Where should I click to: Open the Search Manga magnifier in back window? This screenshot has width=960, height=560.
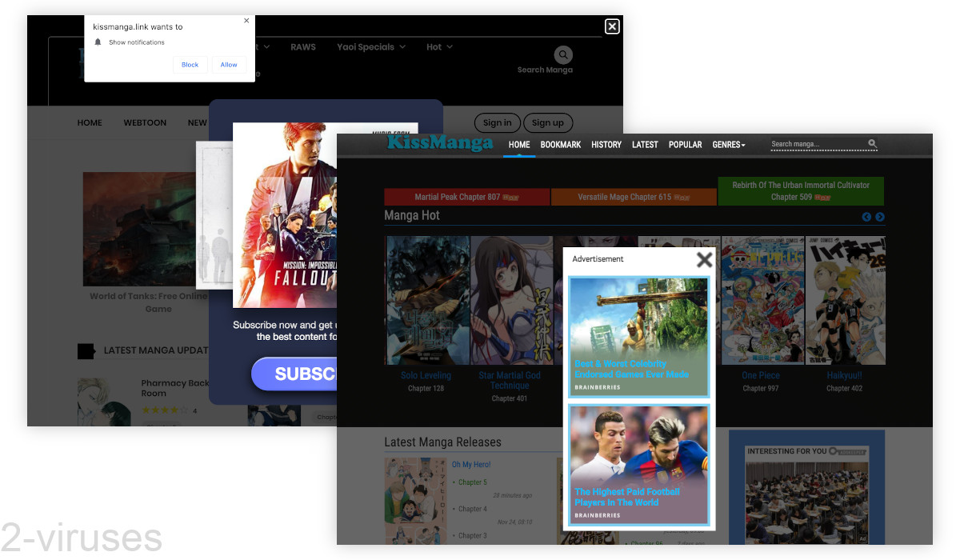[x=564, y=55]
